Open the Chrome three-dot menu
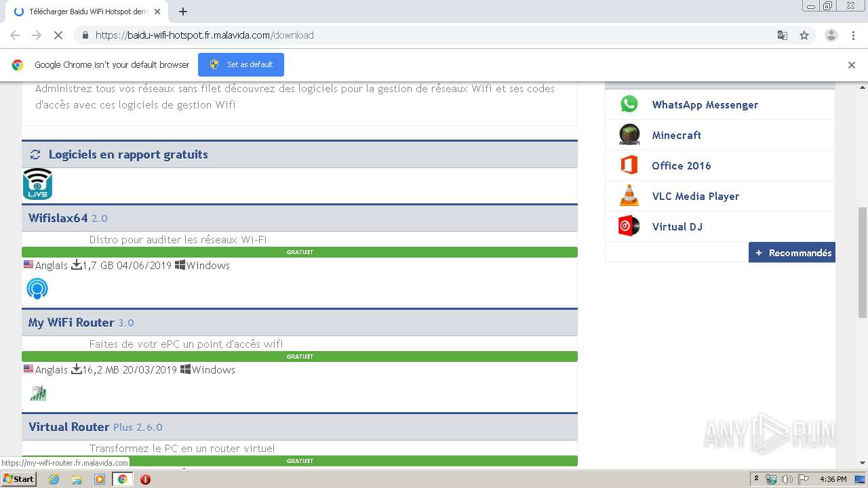The height and width of the screenshot is (488, 868). pyautogui.click(x=853, y=35)
